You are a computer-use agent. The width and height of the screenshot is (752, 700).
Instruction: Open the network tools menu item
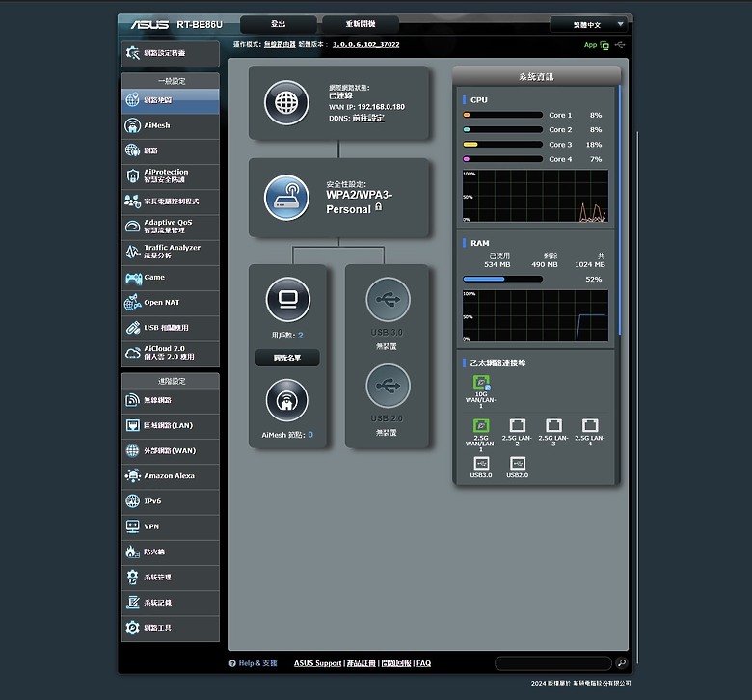[171, 628]
